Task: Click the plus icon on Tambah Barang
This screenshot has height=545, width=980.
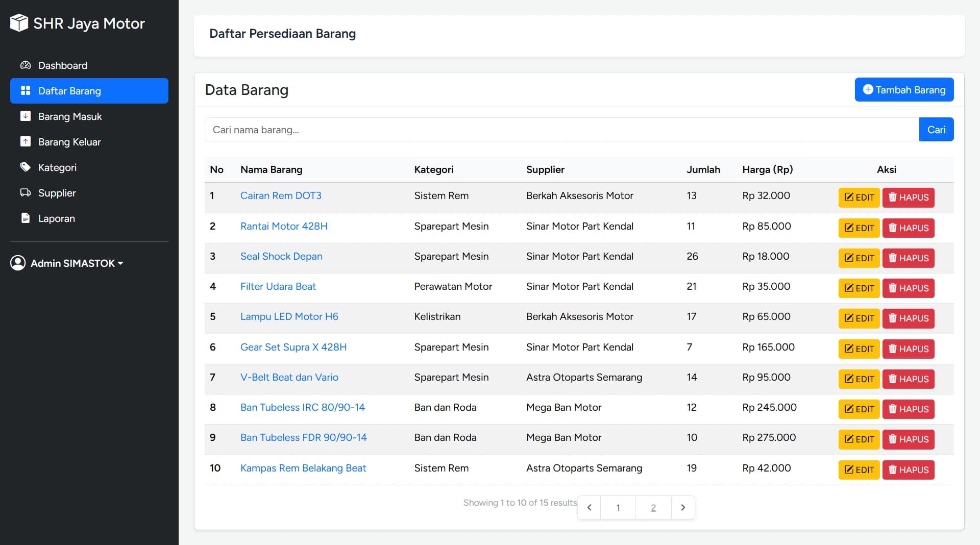Action: (x=868, y=89)
